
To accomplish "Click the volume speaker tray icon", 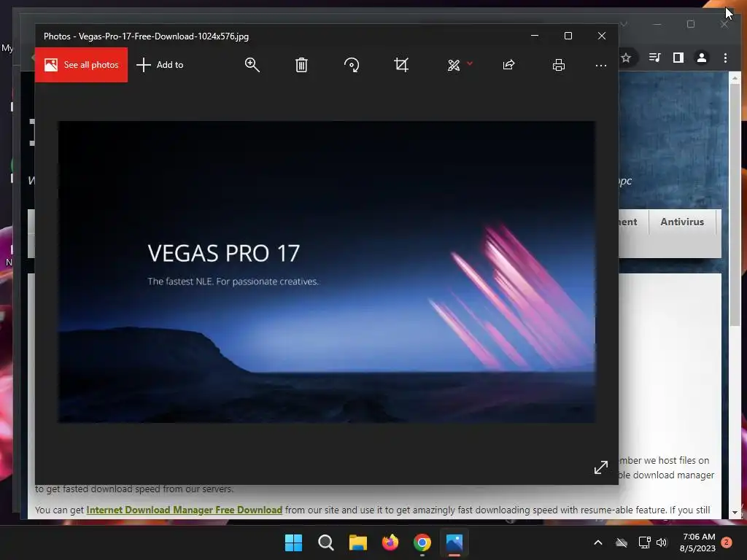I will (x=662, y=542).
